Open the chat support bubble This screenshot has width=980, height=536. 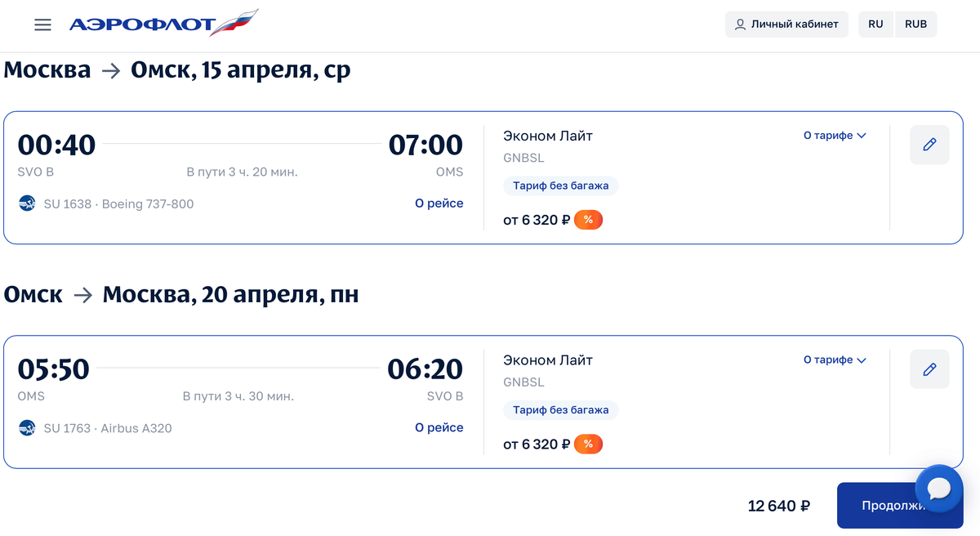click(939, 489)
